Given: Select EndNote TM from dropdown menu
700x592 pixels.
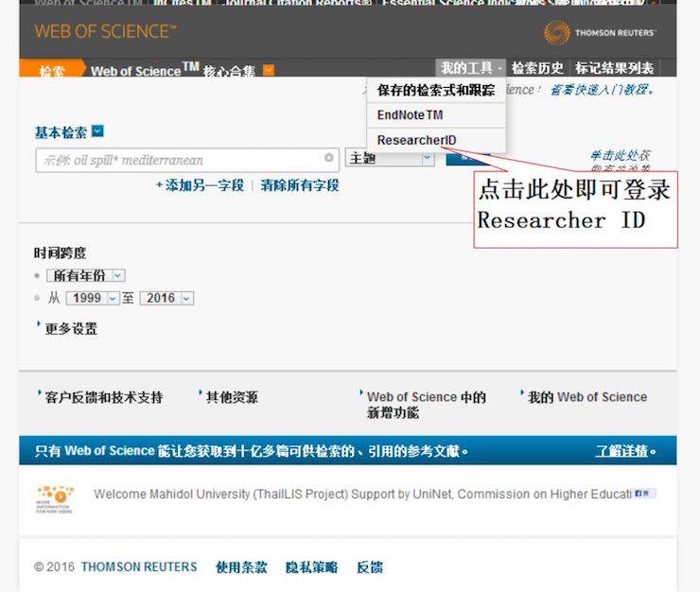Looking at the screenshot, I should click(436, 115).
